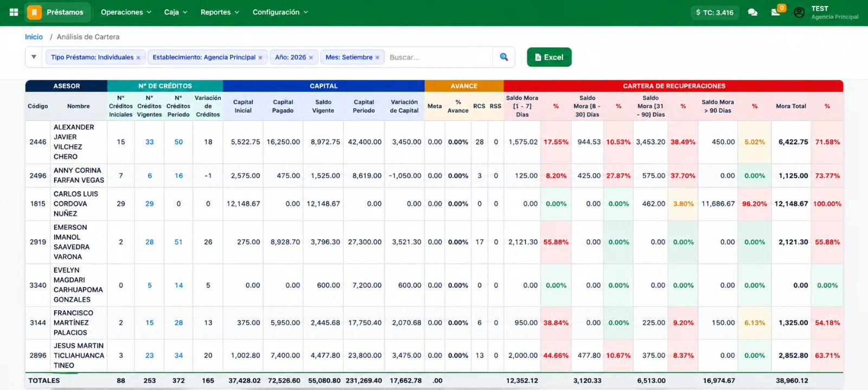The width and height of the screenshot is (868, 390).
Task: Open the apps grid menu icon
Action: 14,12
